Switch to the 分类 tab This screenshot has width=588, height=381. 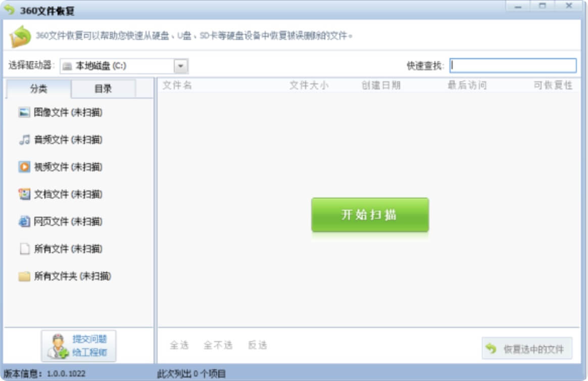pyautogui.click(x=39, y=89)
